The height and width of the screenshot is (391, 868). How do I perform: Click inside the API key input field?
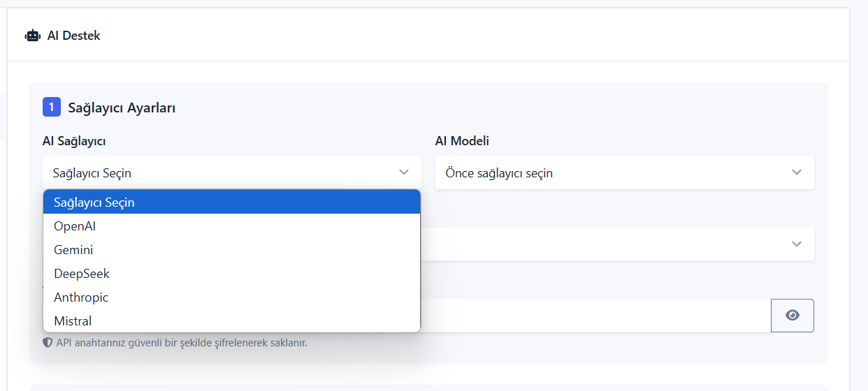tap(595, 316)
